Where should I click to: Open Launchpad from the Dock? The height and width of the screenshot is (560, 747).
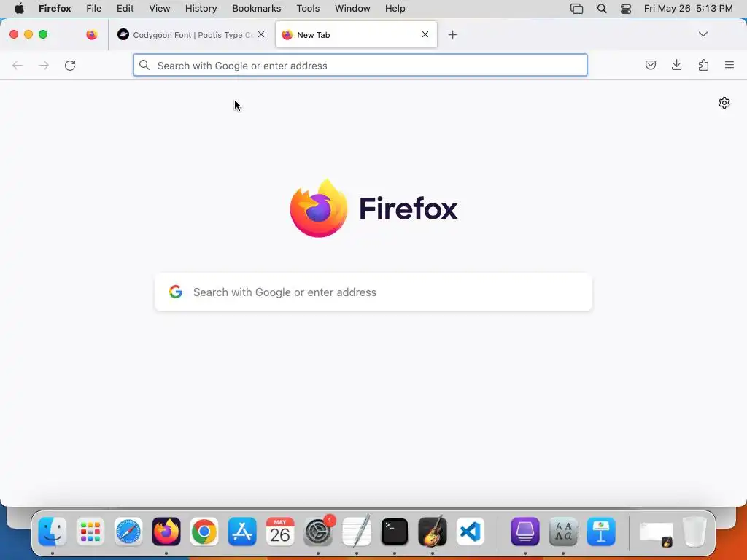90,532
